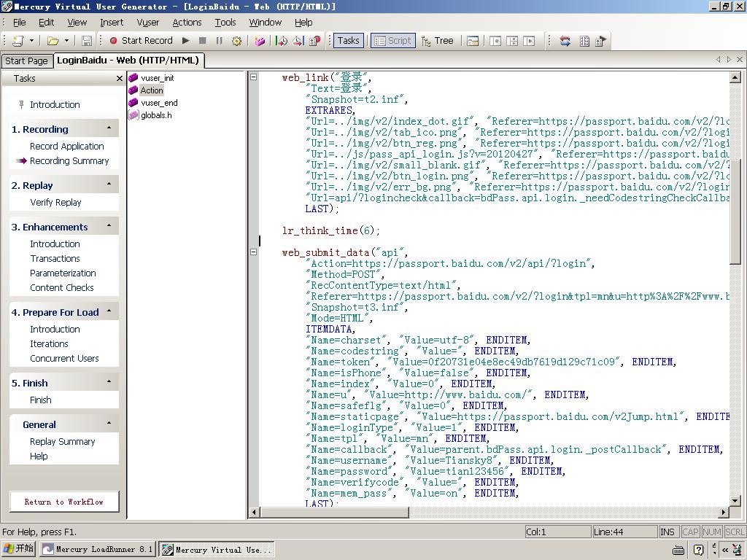The width and height of the screenshot is (747, 560).
Task: Switch to Tree view
Action: coord(438,41)
